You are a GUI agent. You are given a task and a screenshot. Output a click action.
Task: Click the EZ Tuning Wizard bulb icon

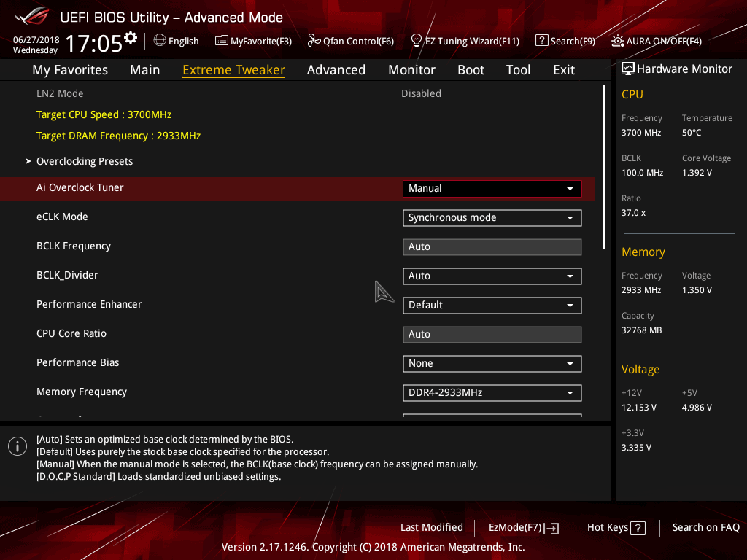416,41
